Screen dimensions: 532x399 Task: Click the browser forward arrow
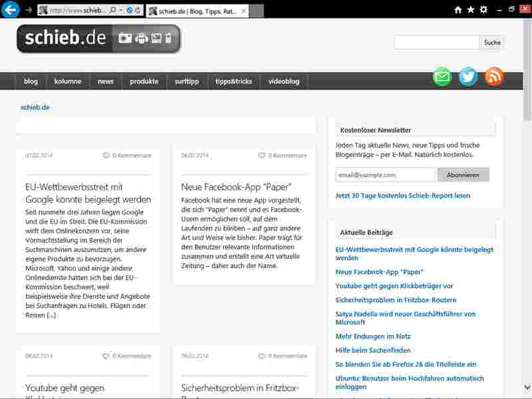(29, 11)
